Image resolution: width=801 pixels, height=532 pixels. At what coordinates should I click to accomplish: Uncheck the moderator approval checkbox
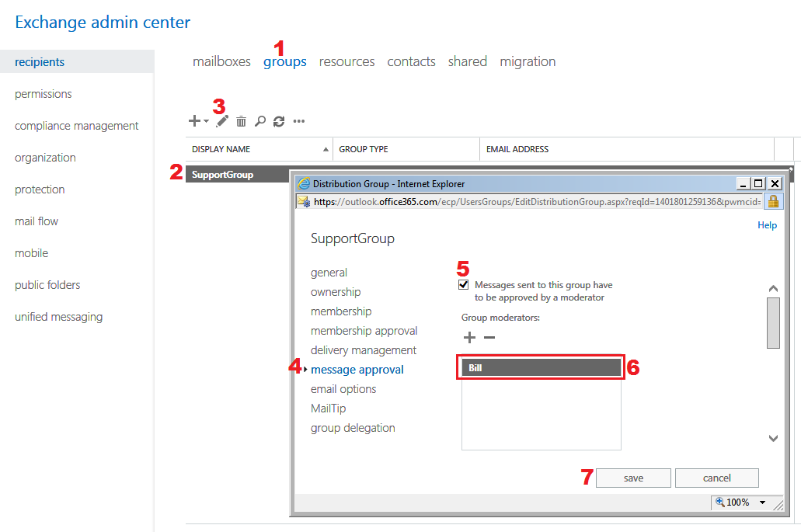point(464,285)
